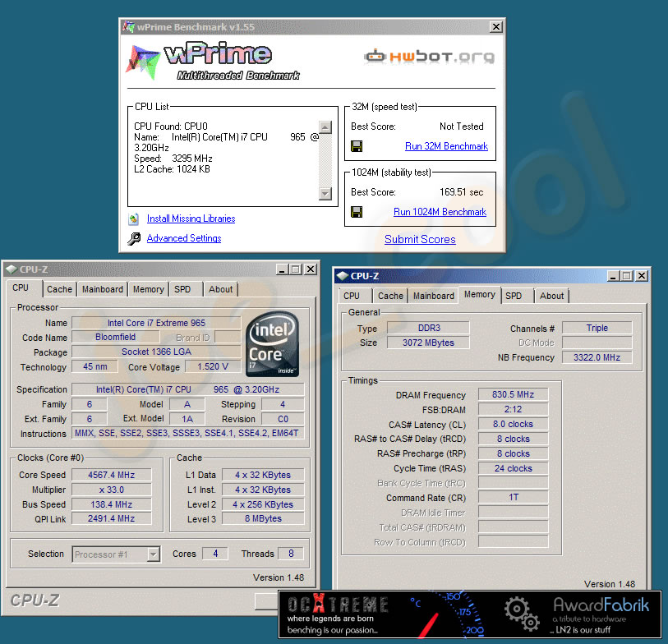Click the Name field Intel Core i7 Extreme 965
The height and width of the screenshot is (644, 668).
156,323
